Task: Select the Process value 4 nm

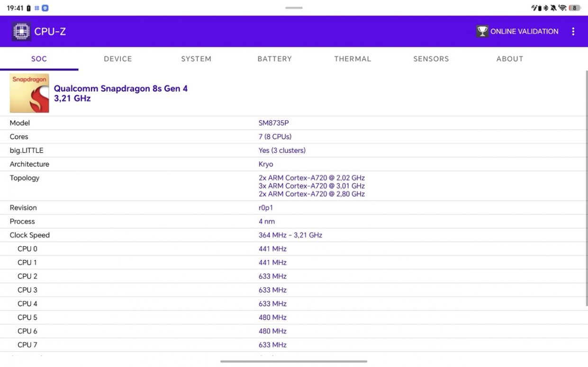Action: click(267, 222)
